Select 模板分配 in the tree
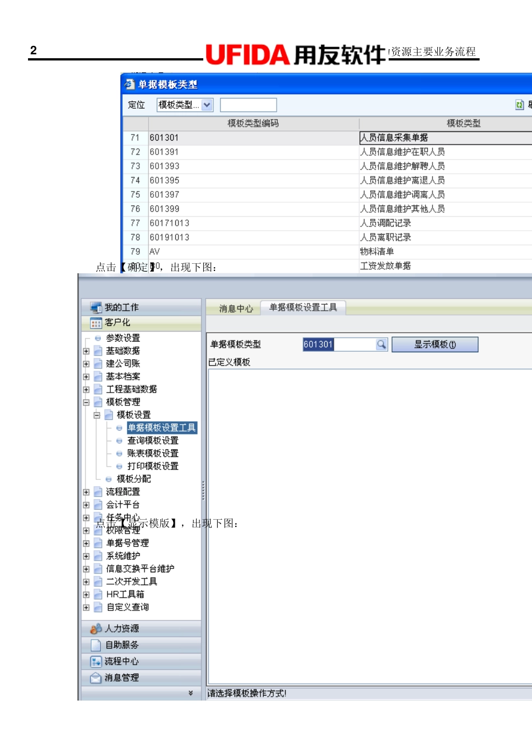Screen dimensions: 532x756 click(x=134, y=479)
